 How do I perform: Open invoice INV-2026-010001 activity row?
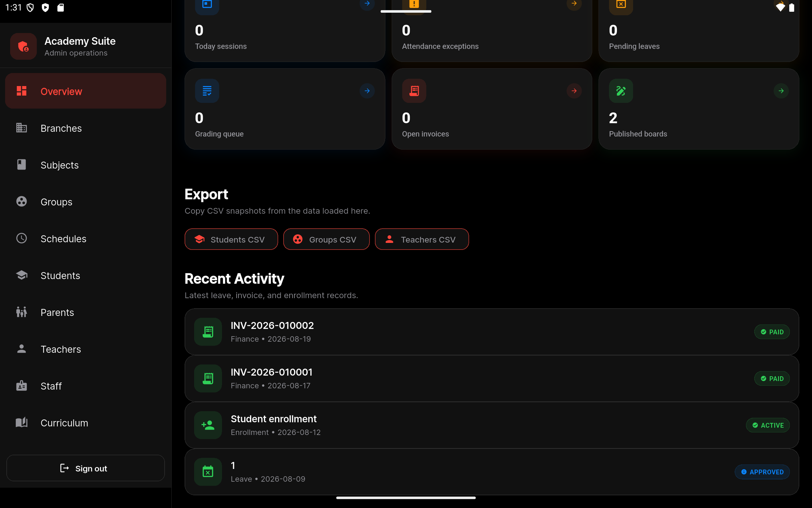click(492, 378)
